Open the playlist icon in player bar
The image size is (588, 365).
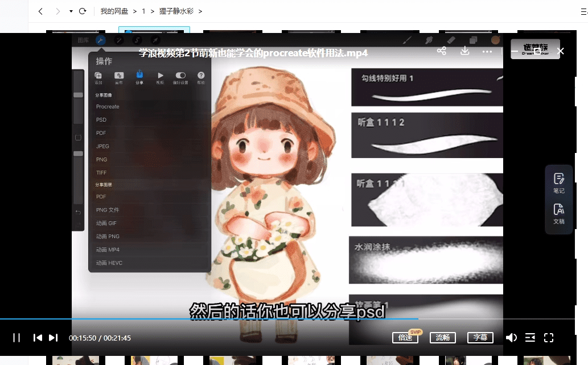tap(530, 338)
